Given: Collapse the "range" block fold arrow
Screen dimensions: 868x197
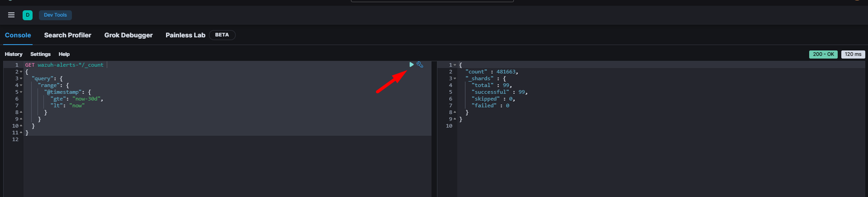Looking at the screenshot, I should pos(21,86).
